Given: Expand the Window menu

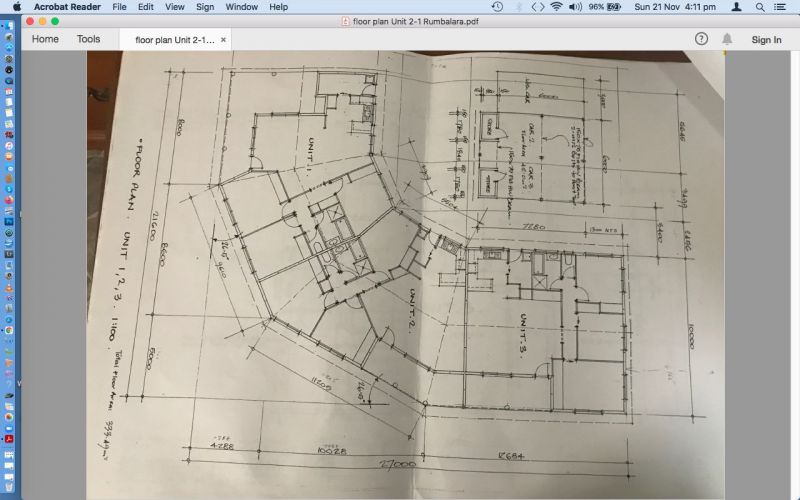Looking at the screenshot, I should 241,7.
